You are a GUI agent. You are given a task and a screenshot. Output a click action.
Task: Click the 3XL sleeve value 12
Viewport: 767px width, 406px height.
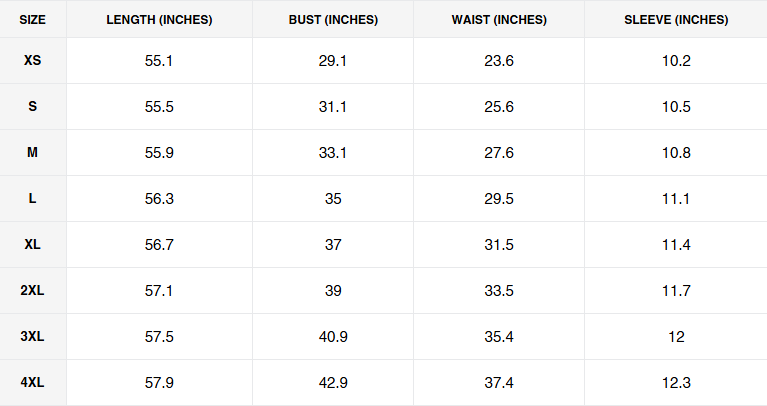click(x=676, y=337)
